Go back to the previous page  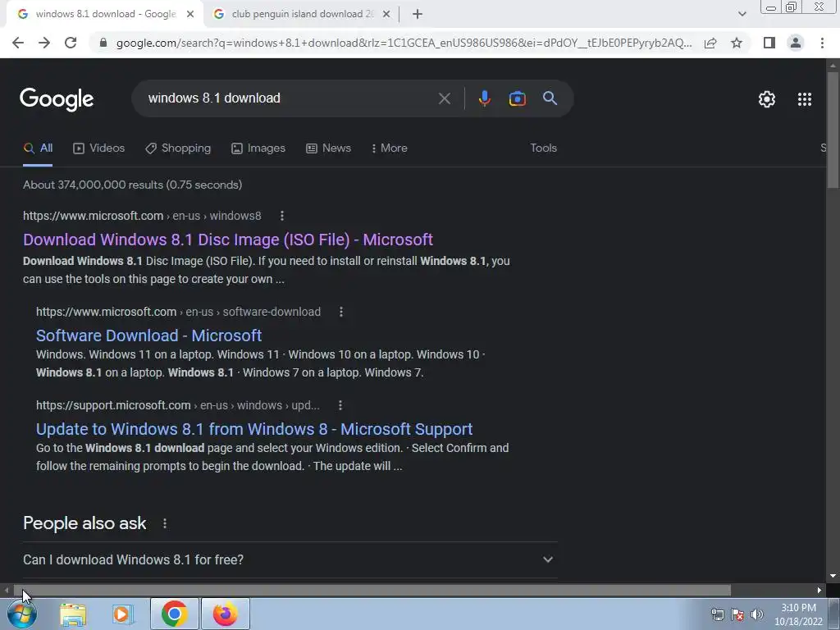(18, 43)
